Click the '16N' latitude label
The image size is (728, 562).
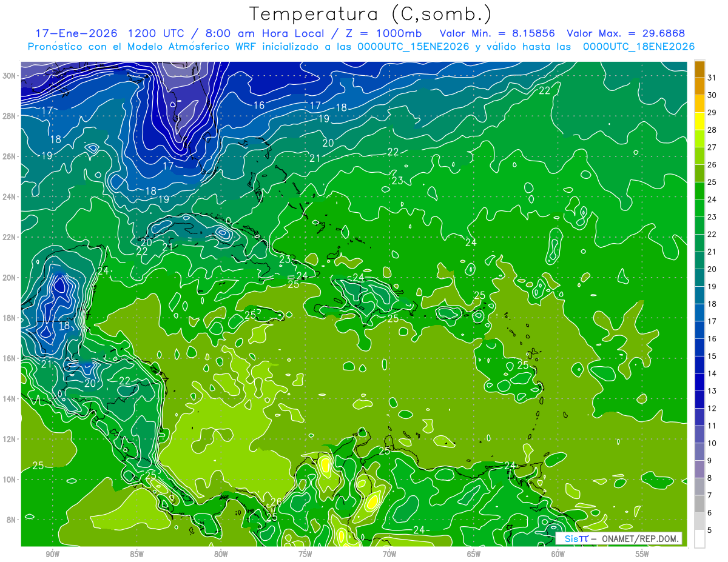coord(10,358)
